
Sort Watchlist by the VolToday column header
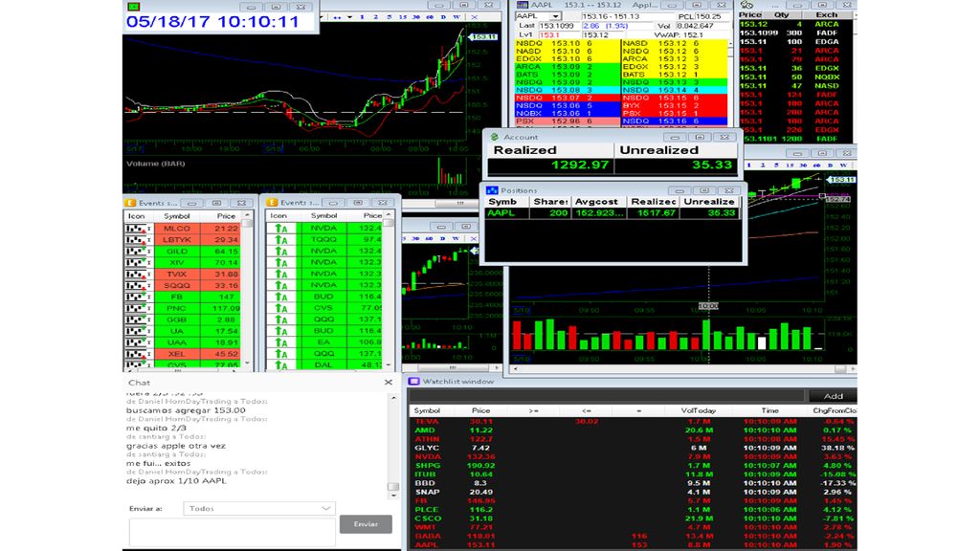coord(698,411)
